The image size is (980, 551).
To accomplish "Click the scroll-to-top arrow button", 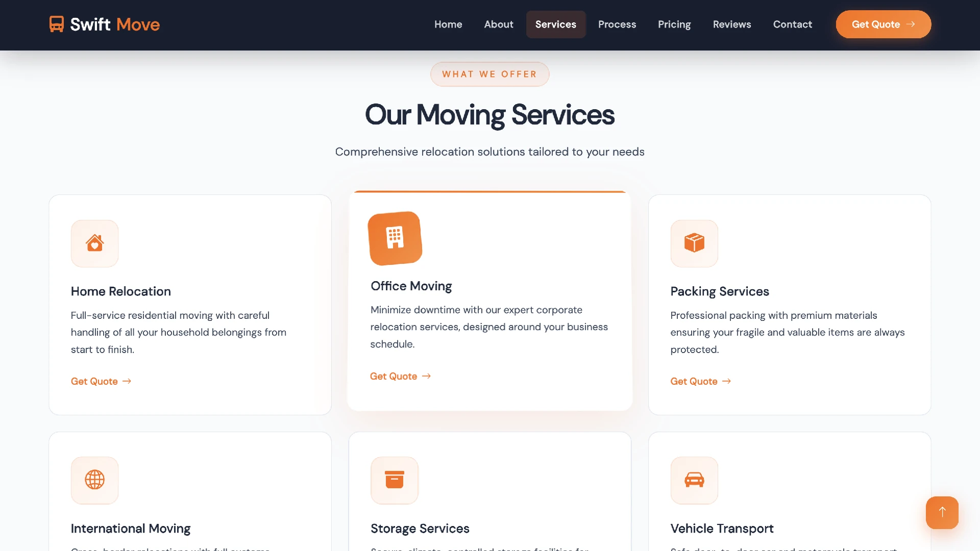I will pos(942,512).
